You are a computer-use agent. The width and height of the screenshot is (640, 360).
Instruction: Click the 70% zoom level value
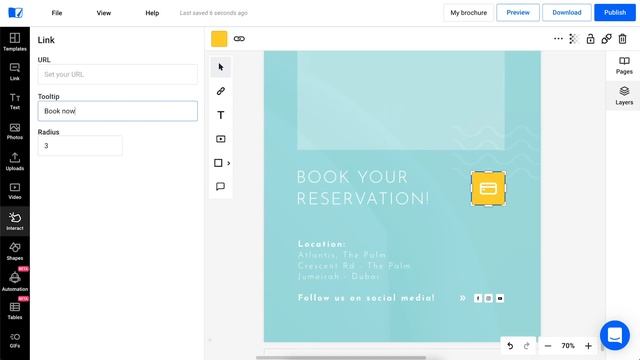pyautogui.click(x=568, y=346)
